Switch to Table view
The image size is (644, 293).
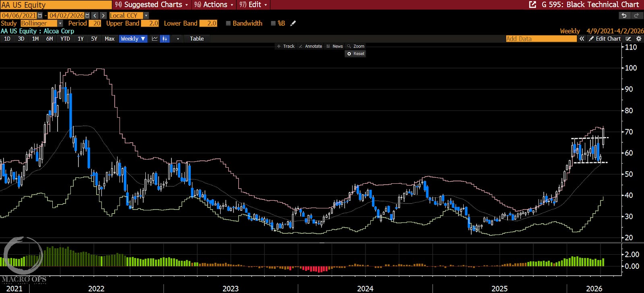point(197,39)
